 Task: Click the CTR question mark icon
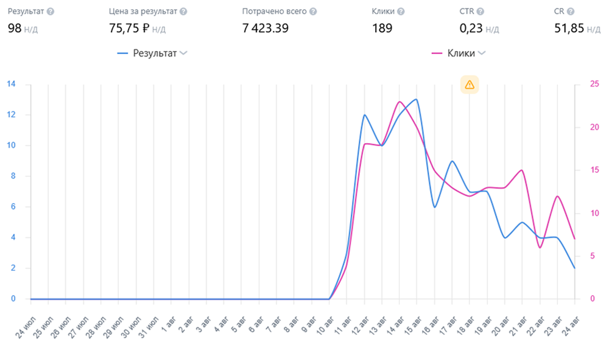481,12
